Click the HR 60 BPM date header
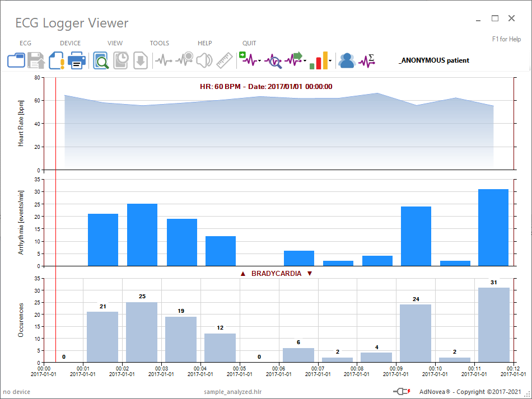Screen dimensions: 532x399 coord(266,86)
